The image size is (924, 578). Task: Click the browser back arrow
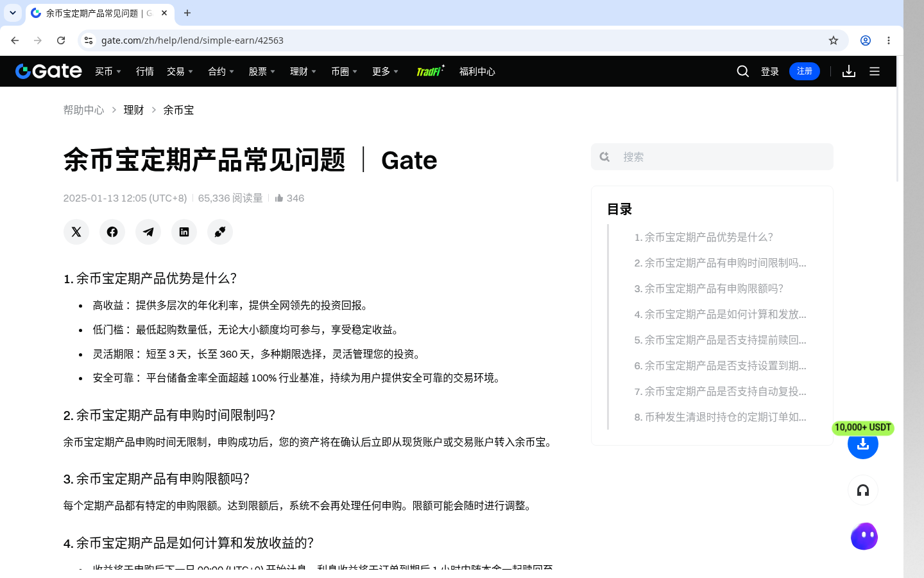pos(15,40)
